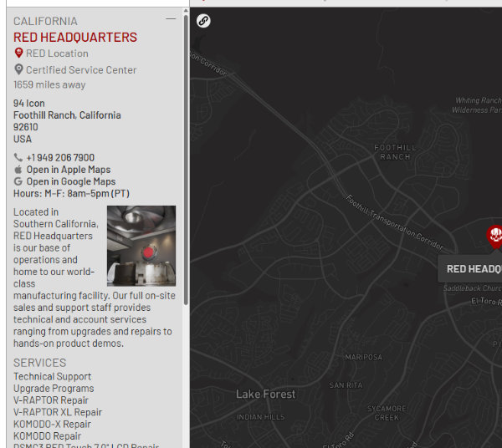Click the "V-RAPTOR Repair" service entry
The width and height of the screenshot is (502, 448).
pyautogui.click(x=51, y=400)
